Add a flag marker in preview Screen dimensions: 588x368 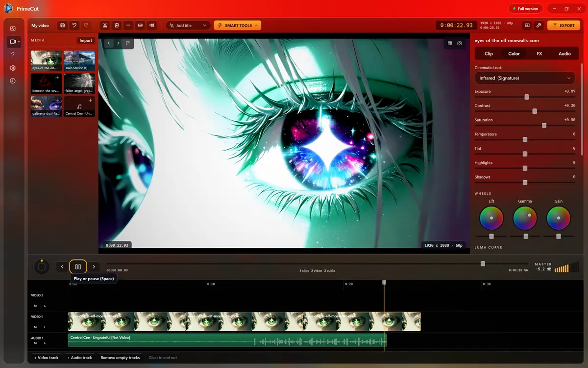[127, 43]
